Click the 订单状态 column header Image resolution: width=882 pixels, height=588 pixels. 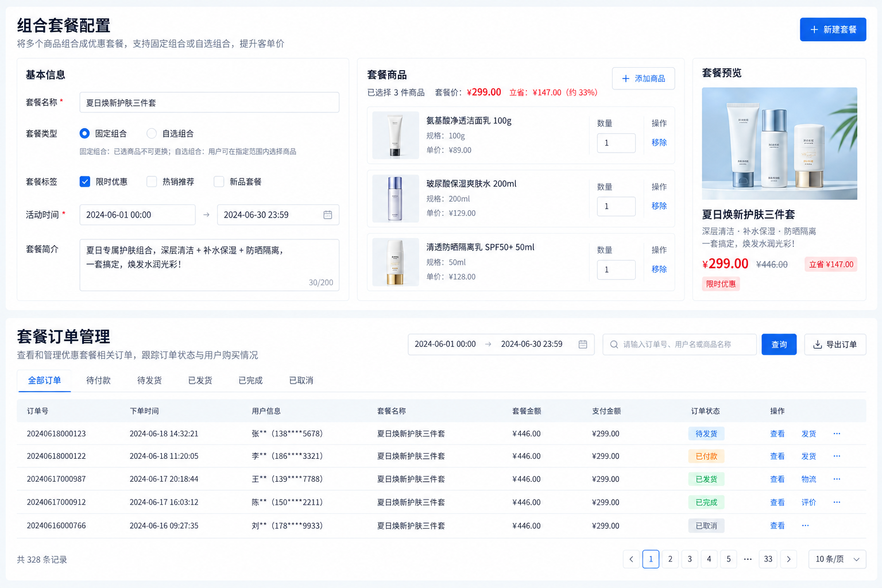pos(705,411)
